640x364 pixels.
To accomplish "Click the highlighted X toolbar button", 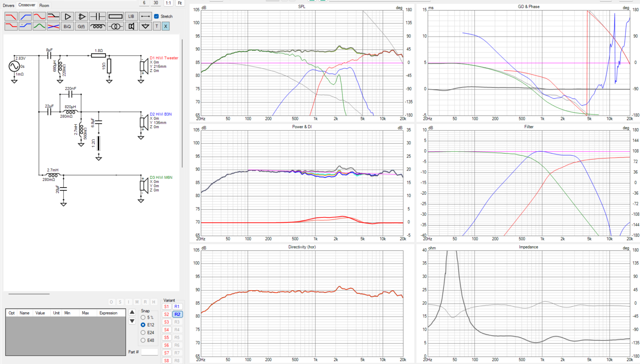I will coord(166,26).
